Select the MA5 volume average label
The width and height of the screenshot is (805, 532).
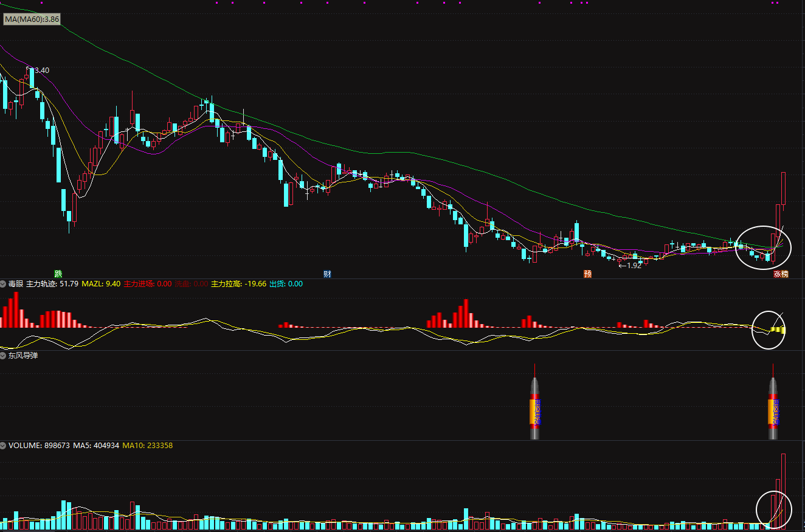[96, 446]
